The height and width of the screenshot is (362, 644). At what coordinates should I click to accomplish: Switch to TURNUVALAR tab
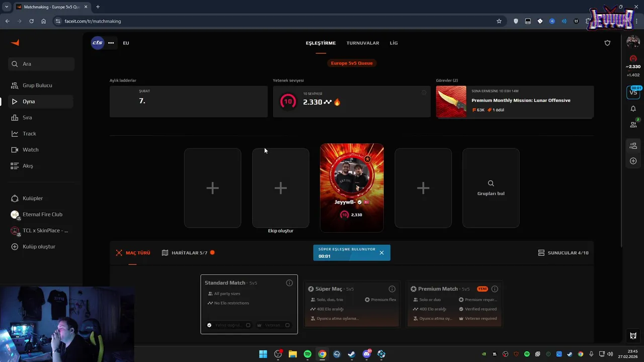[363, 43]
